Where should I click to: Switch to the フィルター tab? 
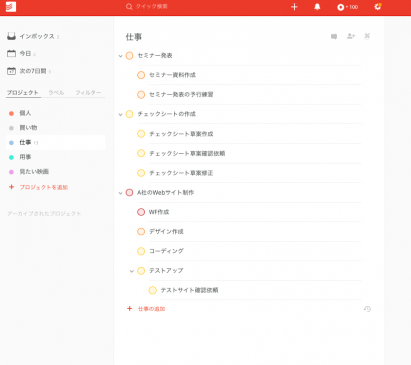coord(88,93)
